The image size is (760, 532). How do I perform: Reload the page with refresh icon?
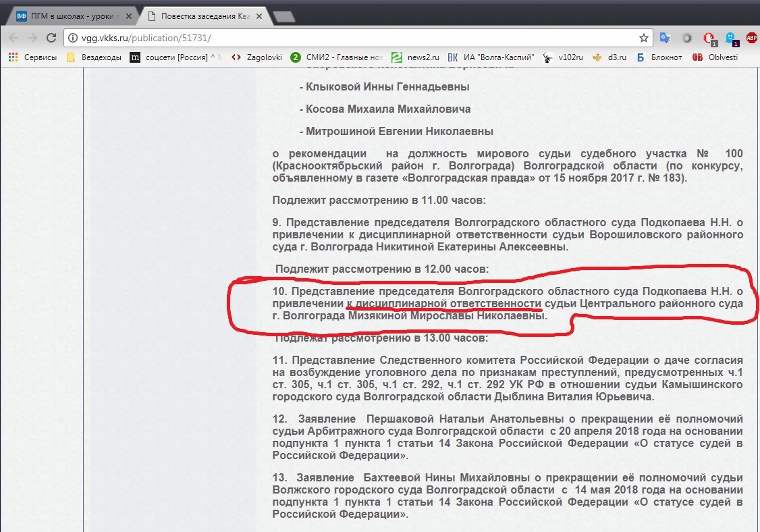point(51,38)
